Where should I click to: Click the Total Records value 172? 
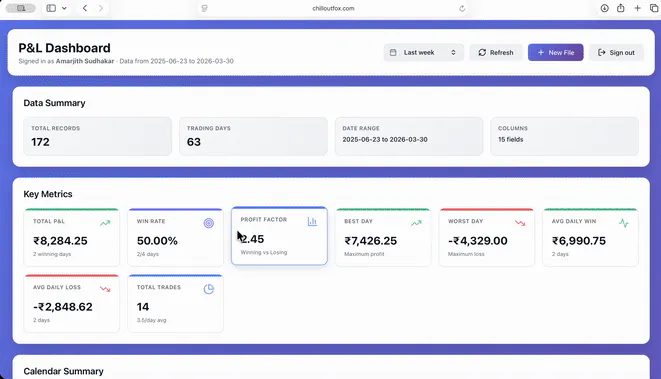pos(40,142)
